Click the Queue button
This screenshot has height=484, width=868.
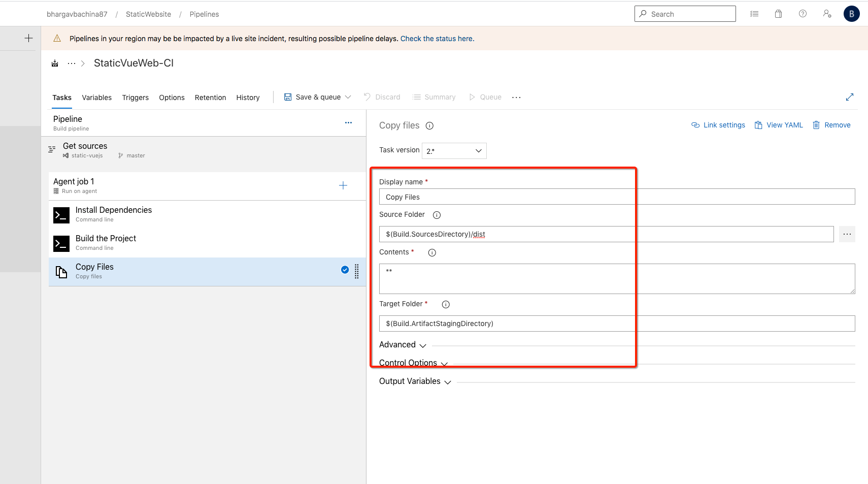[x=485, y=97]
